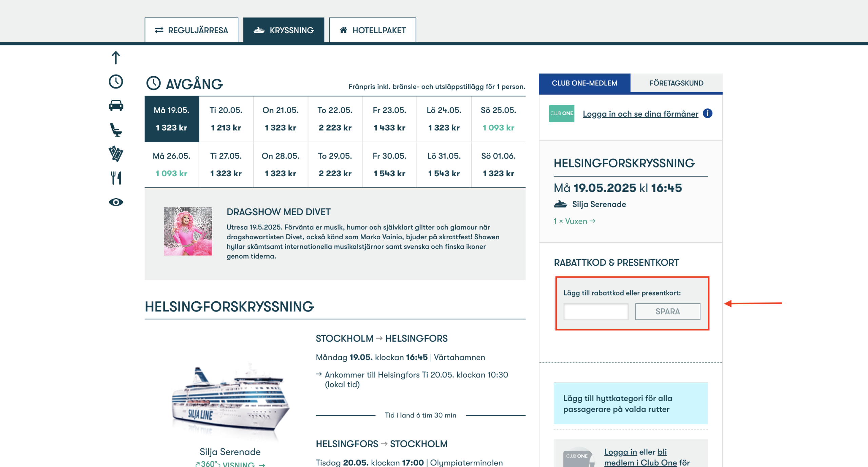Switch to the REGULJÄRRESA tab

pos(191,30)
